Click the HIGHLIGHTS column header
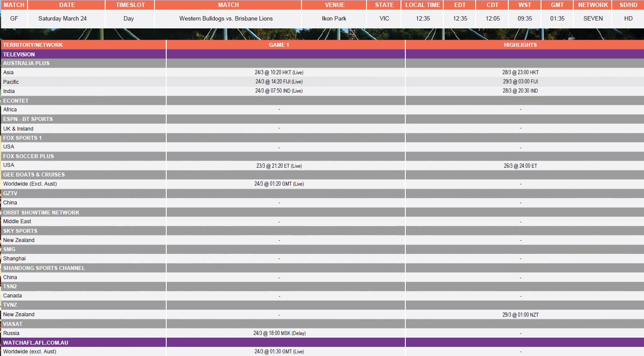Screen dimensions: 644x356 [525, 45]
